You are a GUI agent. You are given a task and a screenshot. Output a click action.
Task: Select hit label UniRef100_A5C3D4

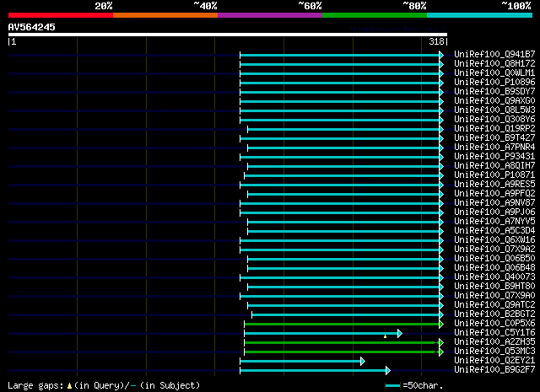(x=494, y=231)
